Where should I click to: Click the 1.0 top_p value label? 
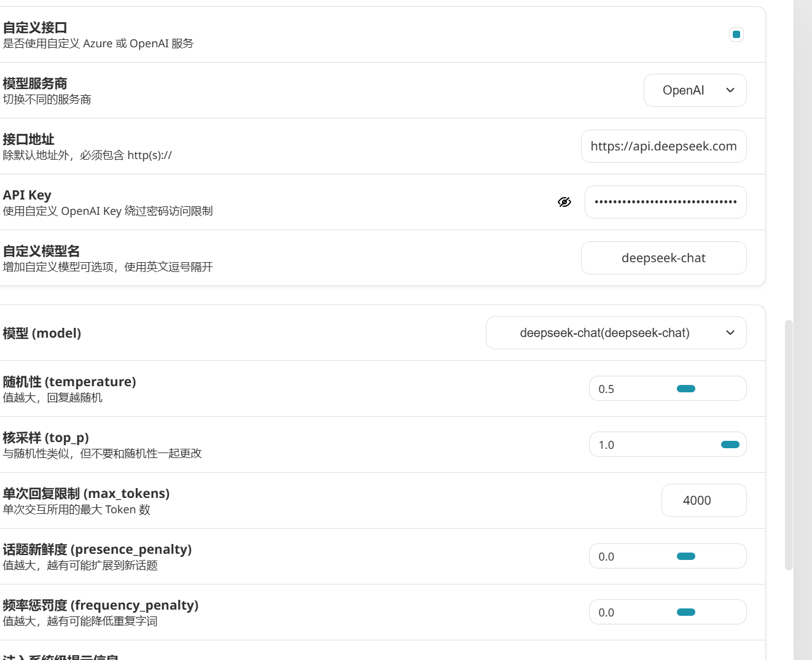point(606,445)
